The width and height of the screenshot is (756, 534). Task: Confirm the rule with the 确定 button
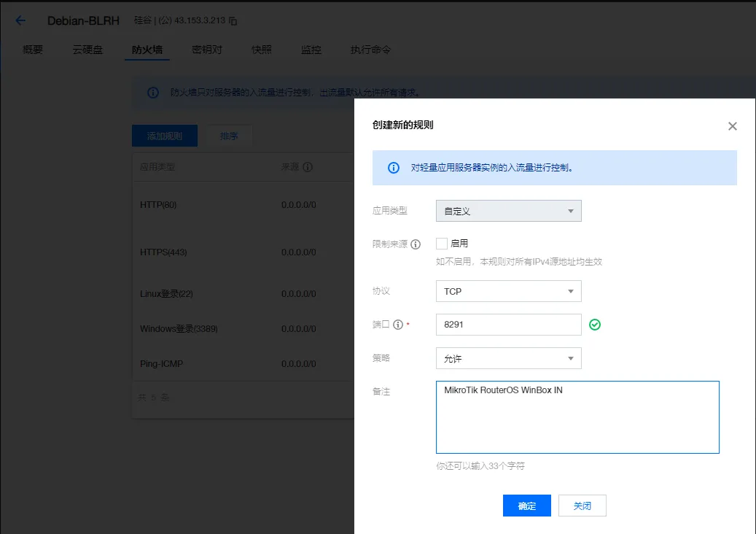(x=526, y=505)
